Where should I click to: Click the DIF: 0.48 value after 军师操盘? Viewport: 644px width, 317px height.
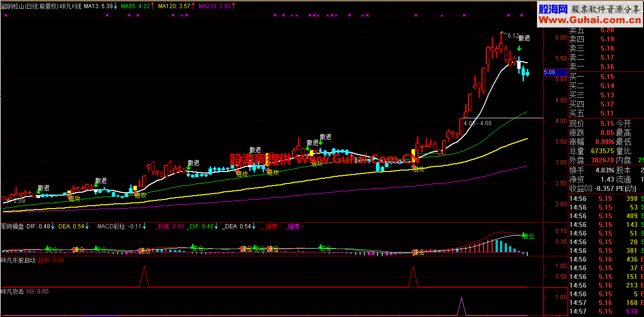coord(39,226)
